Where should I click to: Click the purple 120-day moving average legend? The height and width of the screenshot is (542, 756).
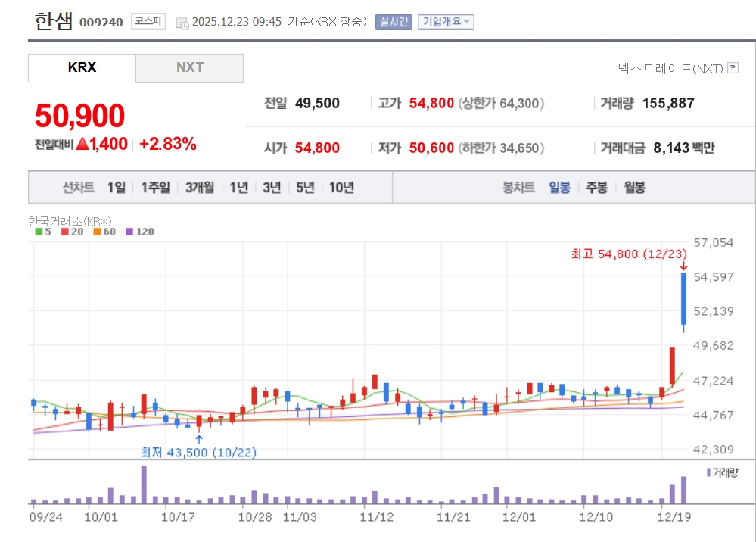[x=139, y=232]
